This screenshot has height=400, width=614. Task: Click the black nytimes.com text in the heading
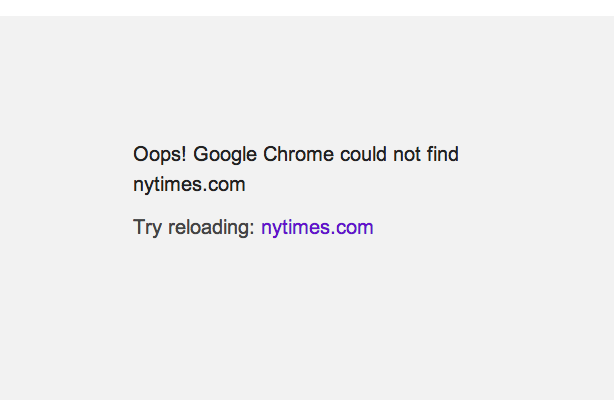(x=189, y=185)
